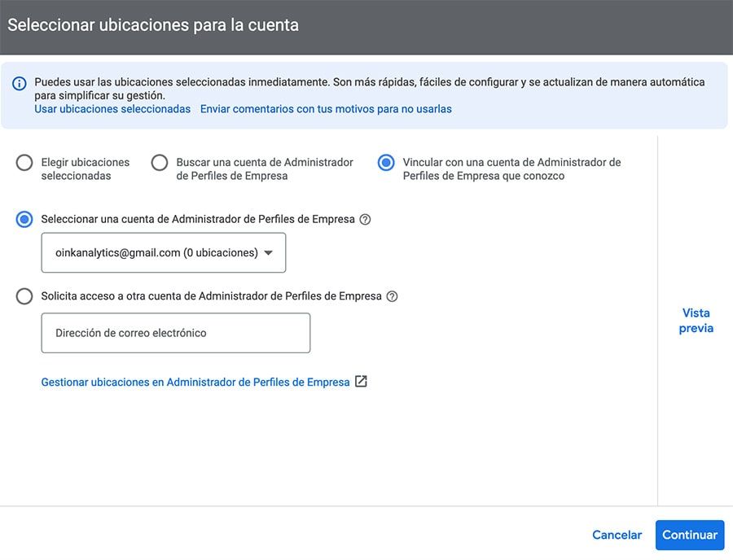Select Solicita acceso a otra cuenta option

(24, 295)
